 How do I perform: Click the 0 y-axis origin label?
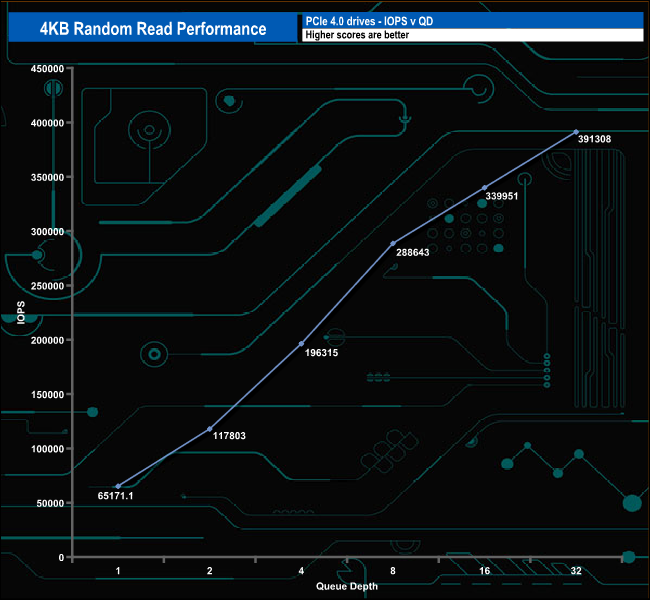point(61,558)
